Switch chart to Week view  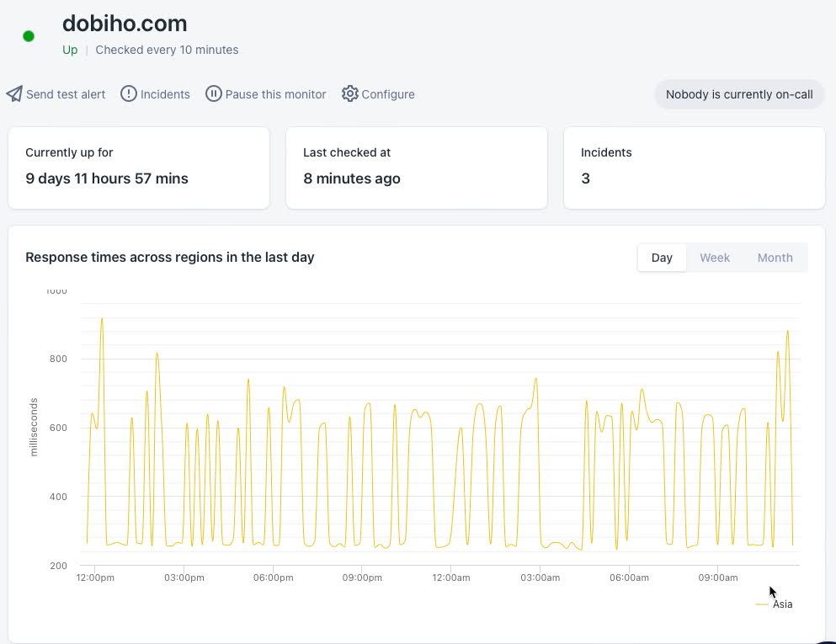coord(715,258)
